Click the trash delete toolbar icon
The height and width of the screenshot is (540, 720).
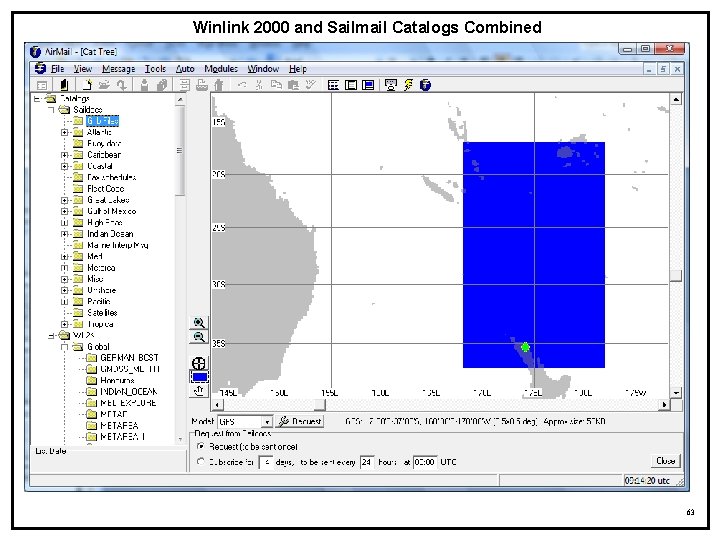coord(219,85)
